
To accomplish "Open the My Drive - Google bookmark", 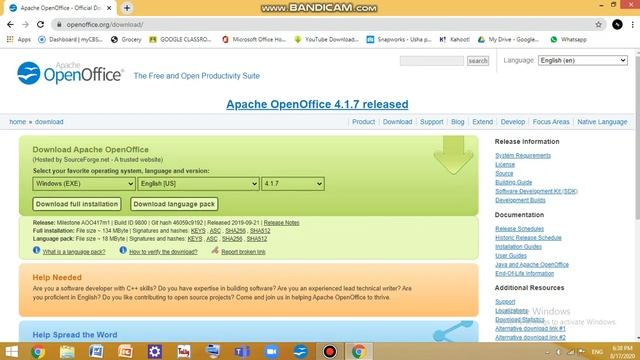I will click(x=508, y=40).
